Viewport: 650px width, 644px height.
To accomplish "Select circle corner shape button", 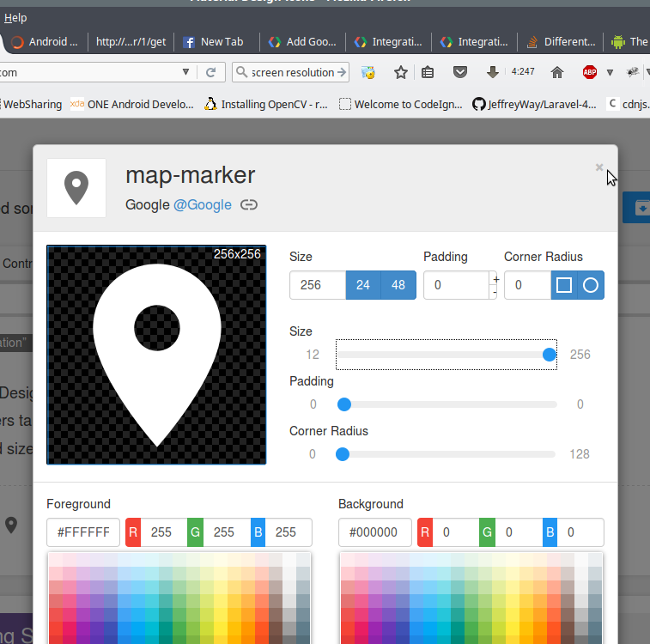I will pos(591,285).
